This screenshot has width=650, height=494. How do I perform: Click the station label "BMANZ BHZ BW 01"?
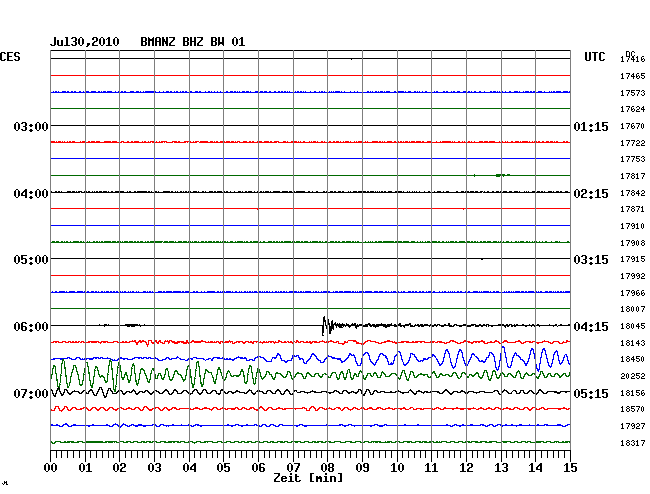(193, 42)
